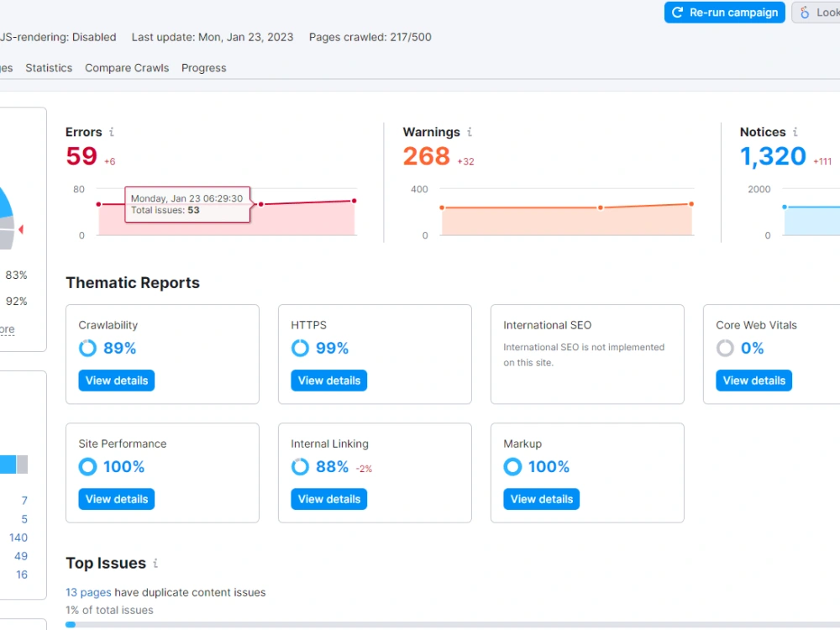
Task: Click the duplicate content issues progress bar
Action: point(453,625)
